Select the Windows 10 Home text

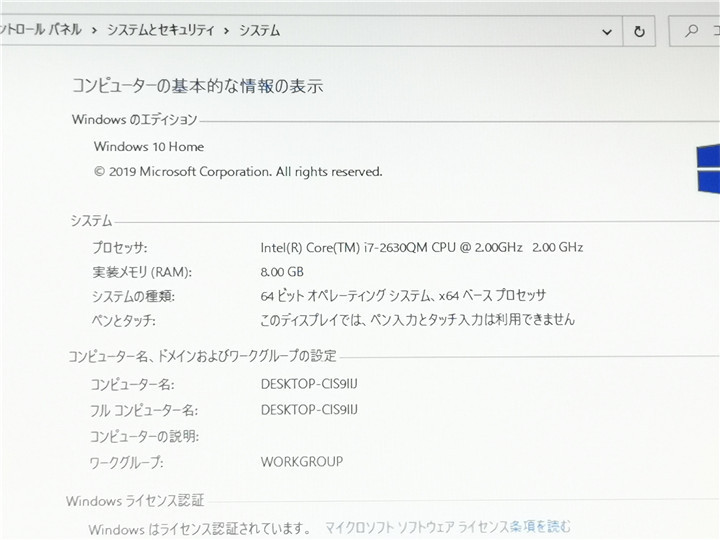pos(149,147)
